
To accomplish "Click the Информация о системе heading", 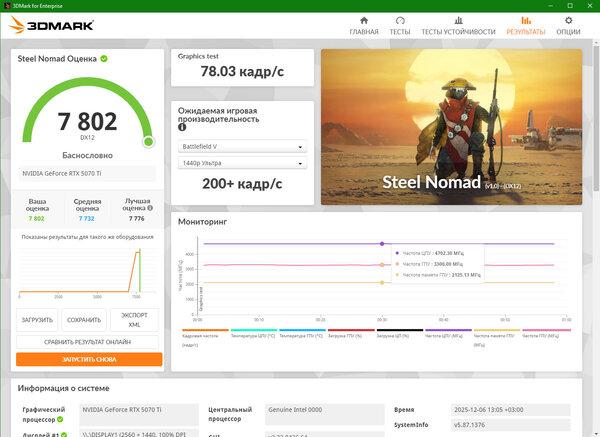I will (x=64, y=388).
